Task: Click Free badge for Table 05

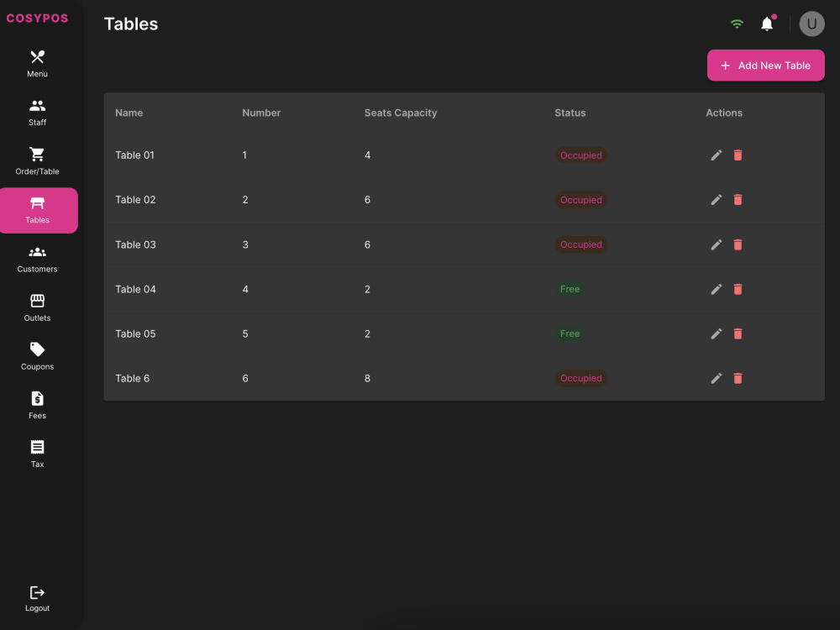Action: (x=570, y=333)
